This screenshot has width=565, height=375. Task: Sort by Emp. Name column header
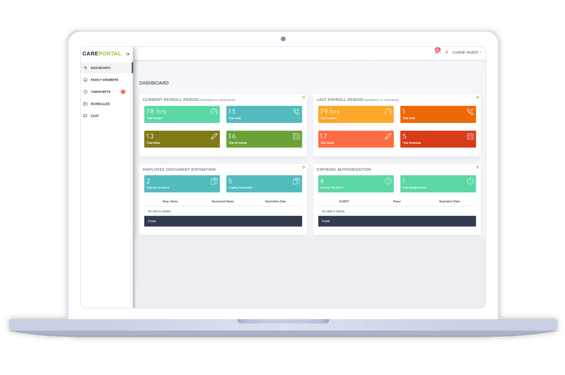[x=170, y=201]
